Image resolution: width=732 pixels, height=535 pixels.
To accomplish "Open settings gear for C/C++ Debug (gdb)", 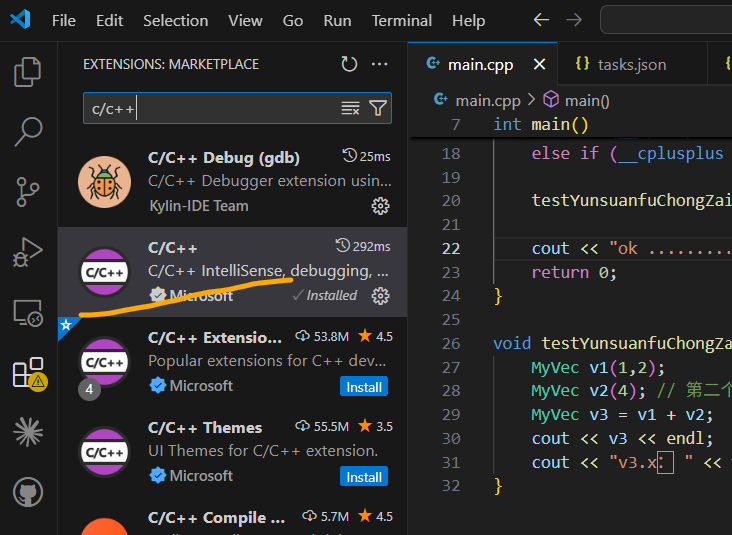I will (380, 206).
